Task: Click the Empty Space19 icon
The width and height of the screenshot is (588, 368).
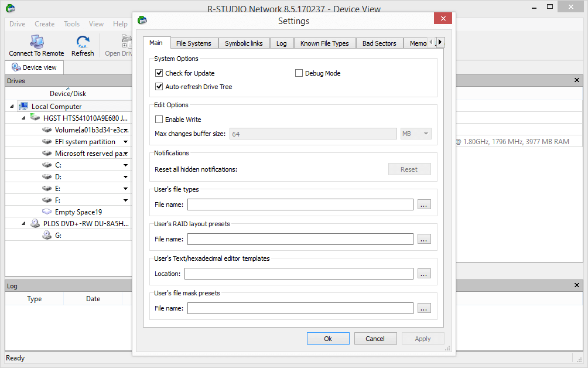Action: tap(47, 212)
